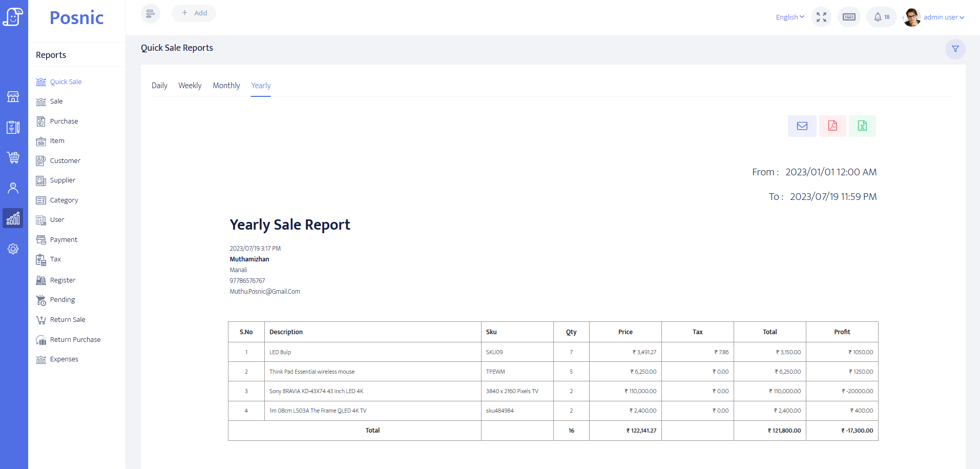Go to Expenses report in sidebar

[64, 359]
